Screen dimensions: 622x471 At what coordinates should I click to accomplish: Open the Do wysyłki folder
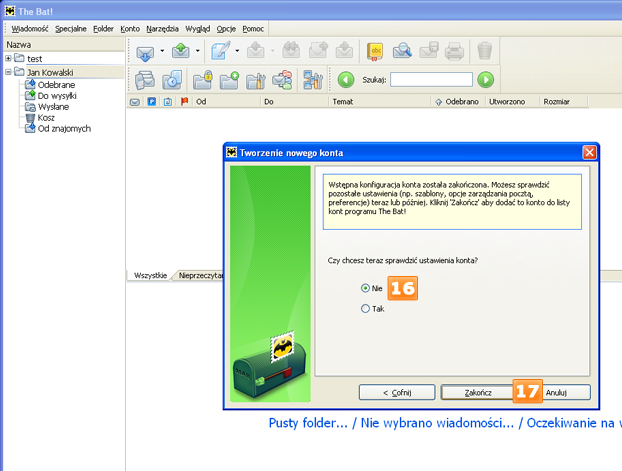(x=57, y=96)
